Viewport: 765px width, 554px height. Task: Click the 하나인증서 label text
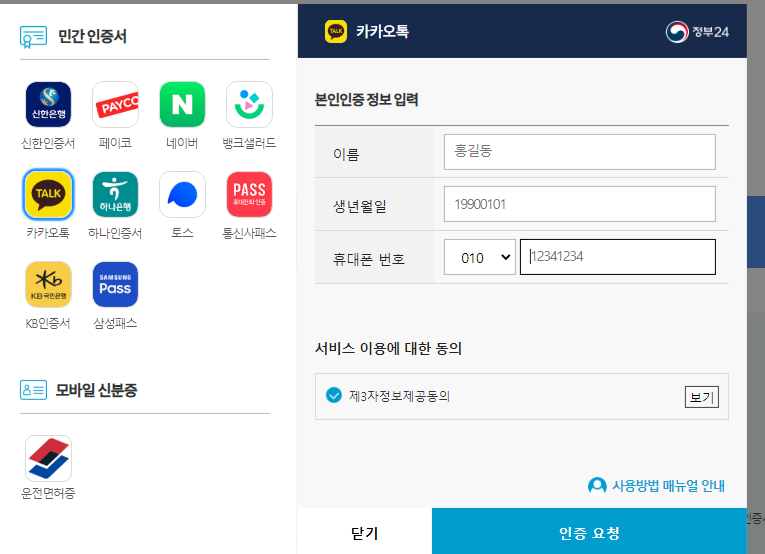(115, 233)
